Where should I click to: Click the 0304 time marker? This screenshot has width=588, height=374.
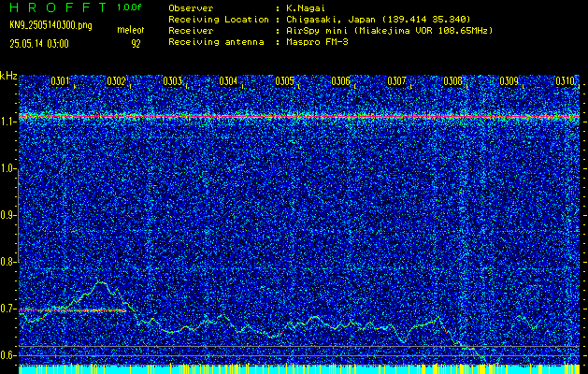click(x=228, y=81)
